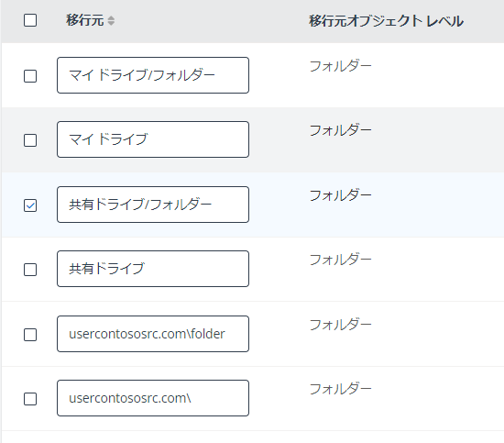
Task: Edit the usercontososrc.com\ source field
Action: pyautogui.click(x=153, y=398)
